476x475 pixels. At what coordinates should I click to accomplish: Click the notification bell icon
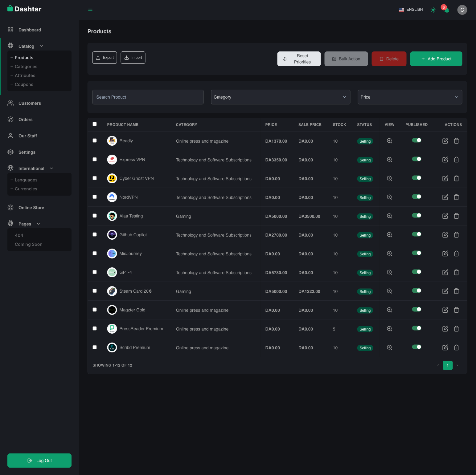pos(447,10)
